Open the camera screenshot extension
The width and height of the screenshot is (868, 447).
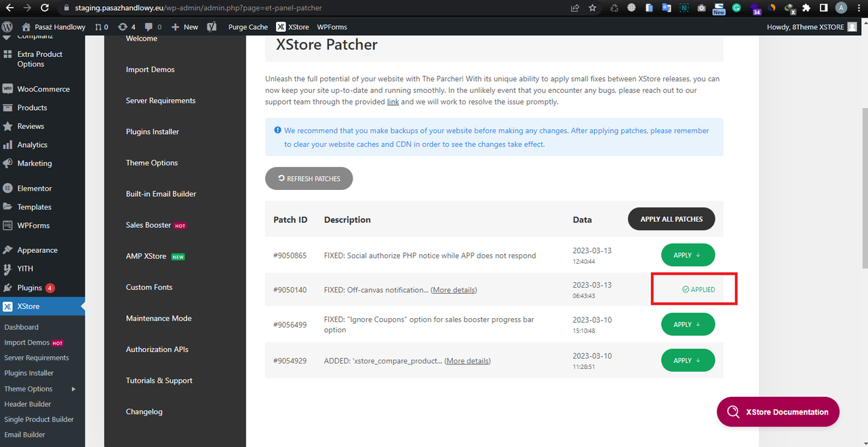click(701, 8)
